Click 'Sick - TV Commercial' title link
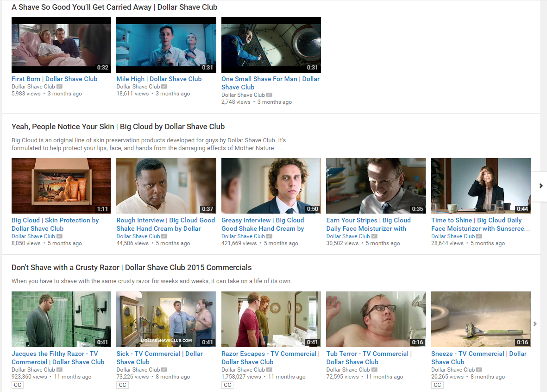The width and height of the screenshot is (547, 392). pyautogui.click(x=159, y=358)
